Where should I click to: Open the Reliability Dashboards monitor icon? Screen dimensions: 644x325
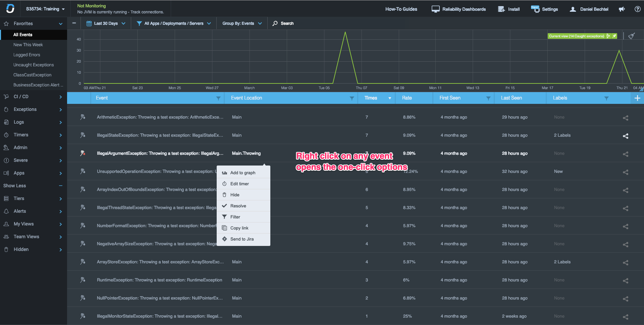tap(435, 9)
